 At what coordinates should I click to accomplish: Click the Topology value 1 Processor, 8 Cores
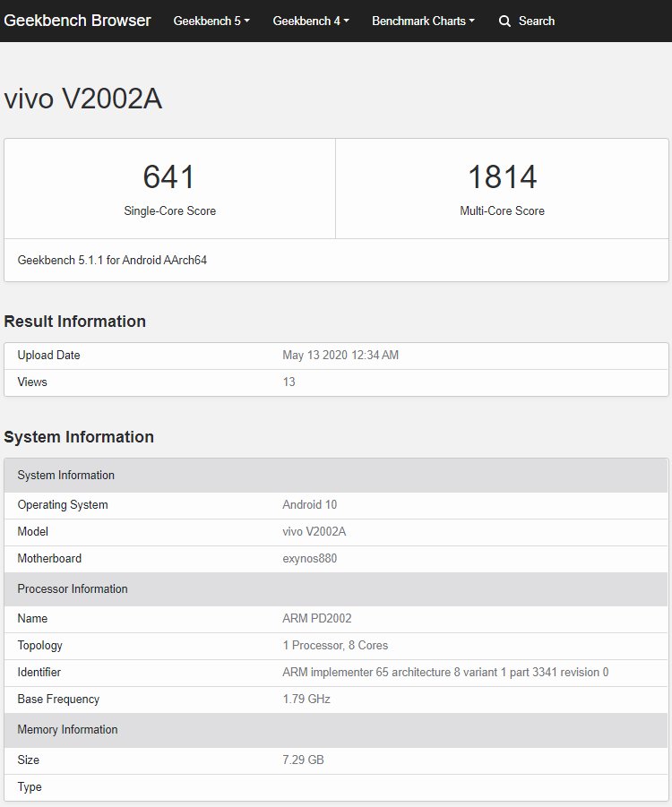point(335,646)
